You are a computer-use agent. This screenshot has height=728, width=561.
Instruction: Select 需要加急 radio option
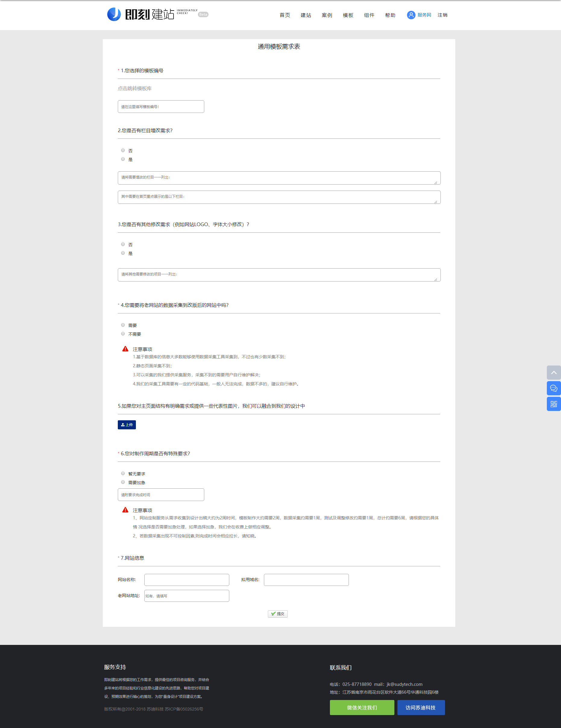(123, 482)
